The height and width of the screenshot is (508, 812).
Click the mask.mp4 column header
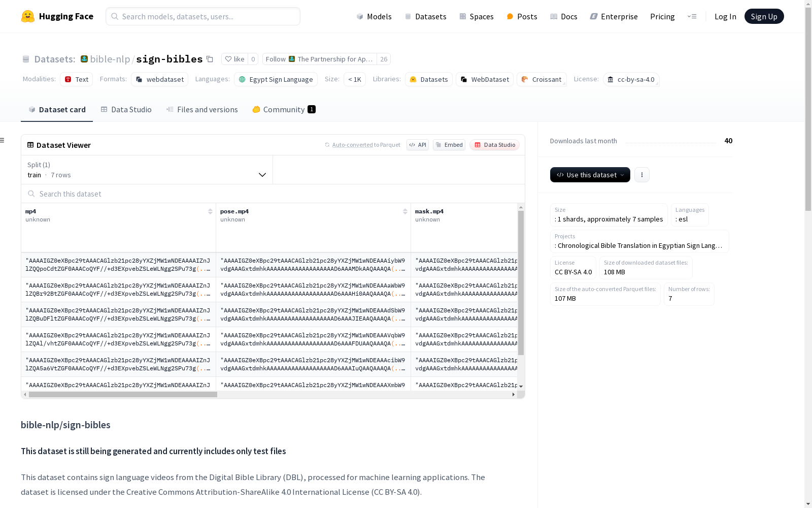pos(464,228)
